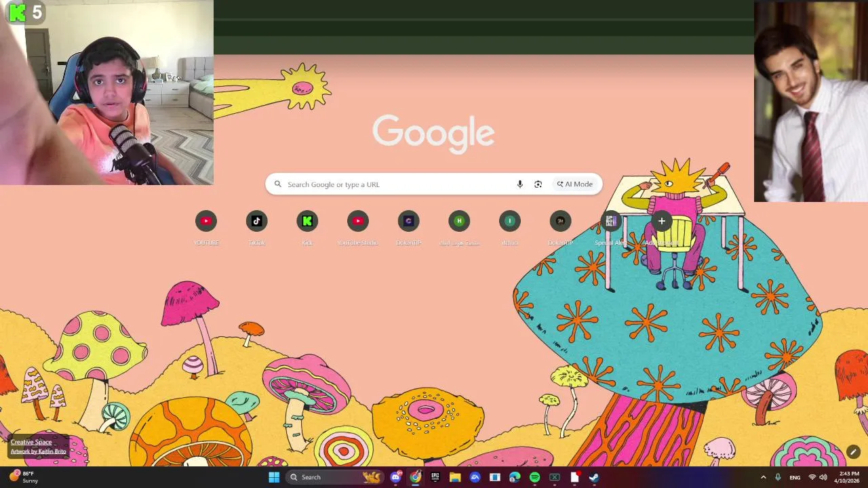
Task: Open the weather widget showing 86°F Sunny
Action: (24, 477)
